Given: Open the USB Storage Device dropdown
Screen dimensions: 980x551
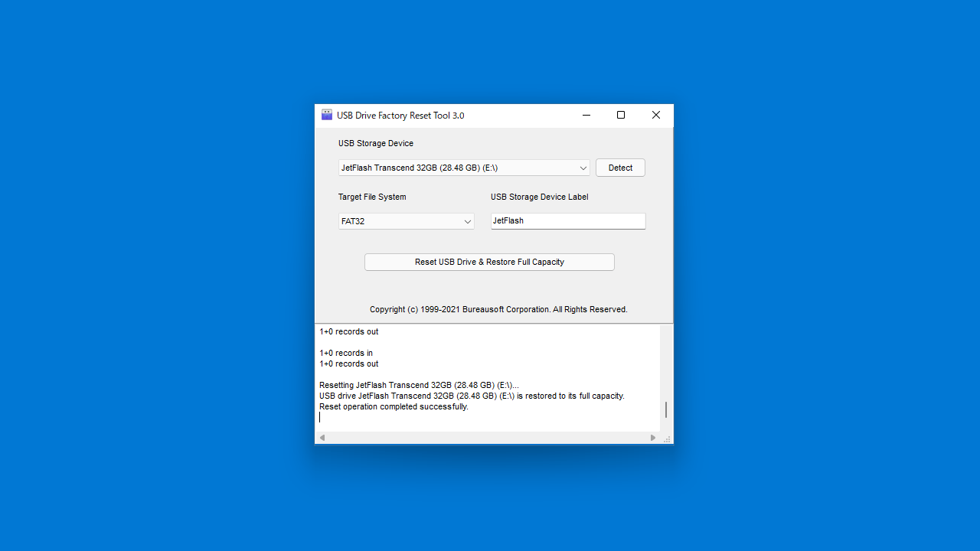Looking at the screenshot, I should pyautogui.click(x=464, y=168).
